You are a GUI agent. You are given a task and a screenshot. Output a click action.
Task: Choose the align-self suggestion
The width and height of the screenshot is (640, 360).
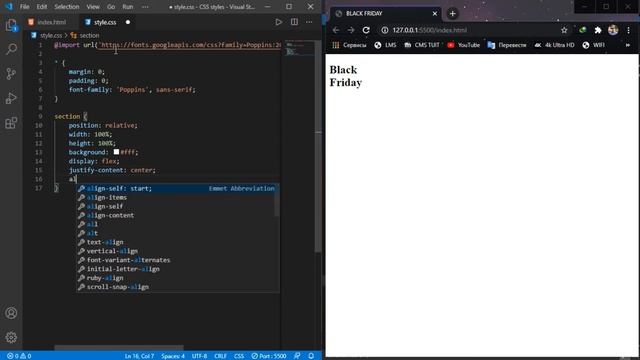point(178,207)
